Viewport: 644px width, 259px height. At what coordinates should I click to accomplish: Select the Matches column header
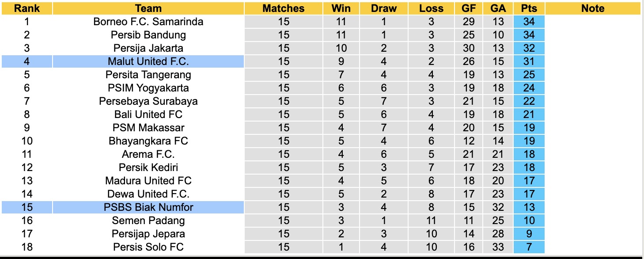[x=283, y=8]
